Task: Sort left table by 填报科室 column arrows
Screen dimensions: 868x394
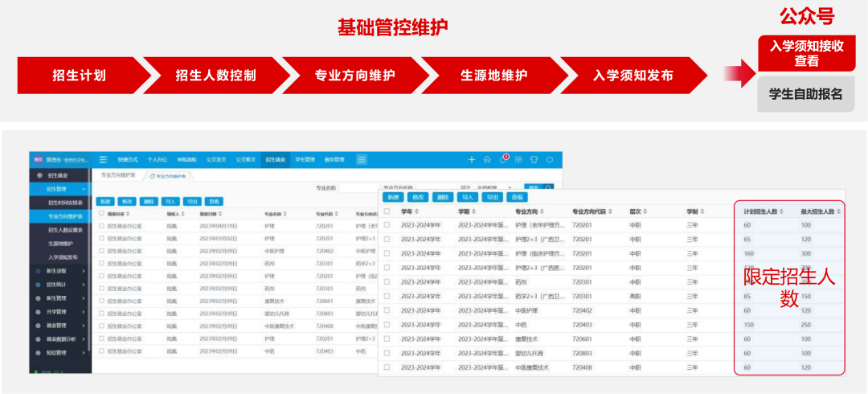Action: tap(129, 213)
